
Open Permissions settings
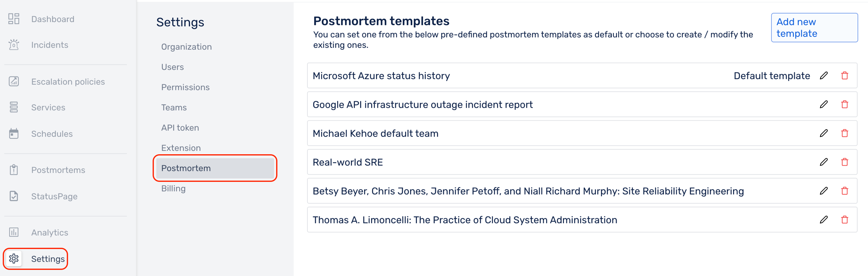pos(185,87)
